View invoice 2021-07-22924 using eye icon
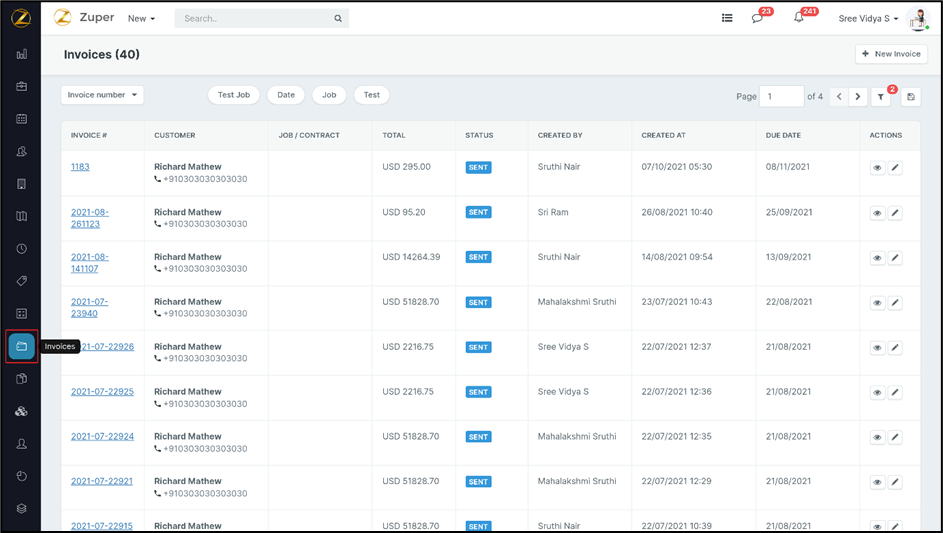 (877, 437)
